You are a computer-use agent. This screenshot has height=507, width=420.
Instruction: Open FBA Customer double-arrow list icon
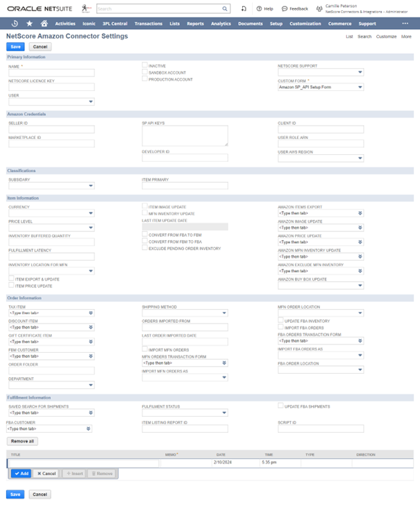(88, 429)
